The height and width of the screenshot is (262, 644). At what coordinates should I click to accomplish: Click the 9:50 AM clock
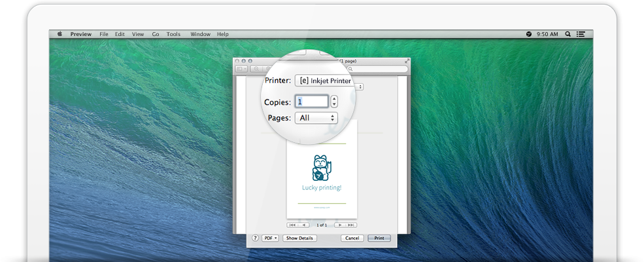(547, 34)
